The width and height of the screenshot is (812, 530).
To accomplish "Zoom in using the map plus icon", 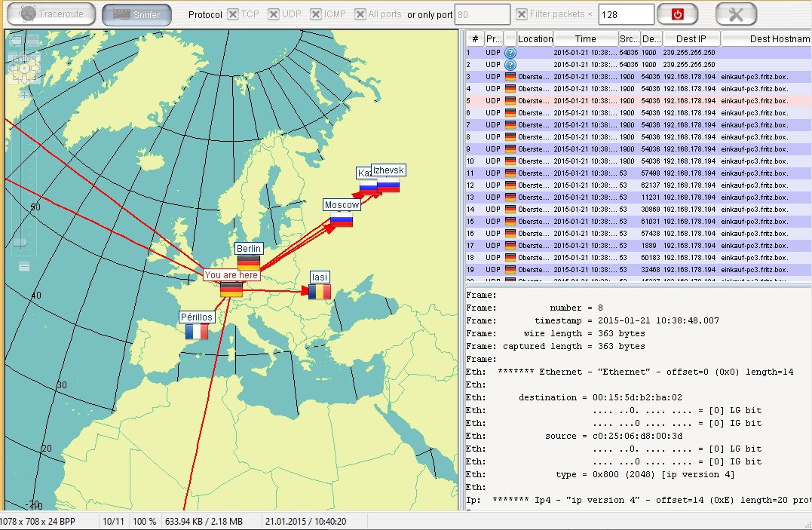I will (25, 93).
